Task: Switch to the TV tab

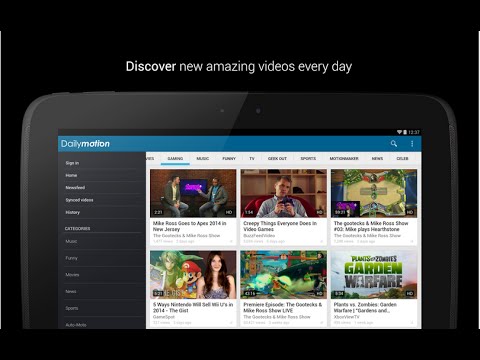Action: tap(252, 159)
